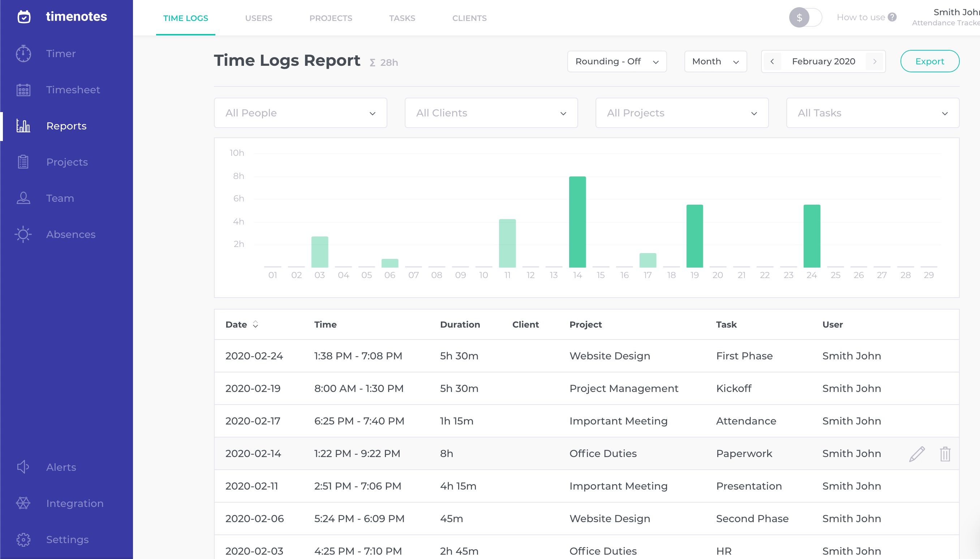The width and height of the screenshot is (980, 559).
Task: Click the Timer stopwatch icon in sidebar
Action: [x=23, y=54]
